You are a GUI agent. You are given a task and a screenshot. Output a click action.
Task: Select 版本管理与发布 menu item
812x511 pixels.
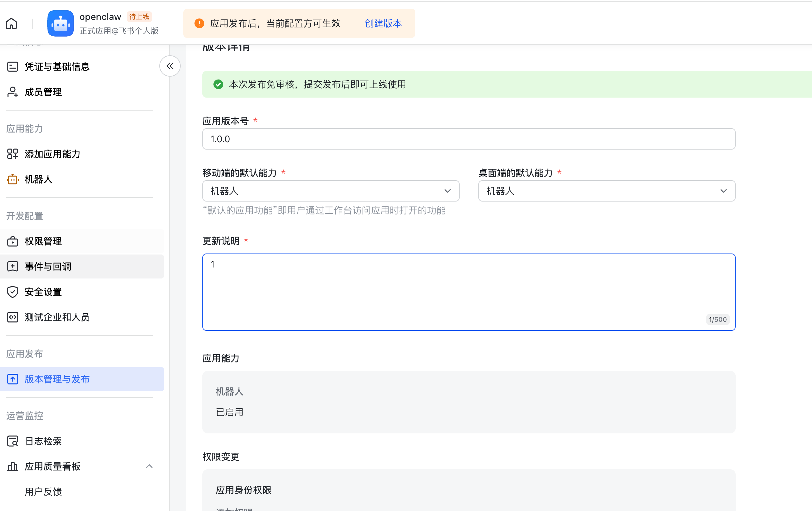pos(57,379)
